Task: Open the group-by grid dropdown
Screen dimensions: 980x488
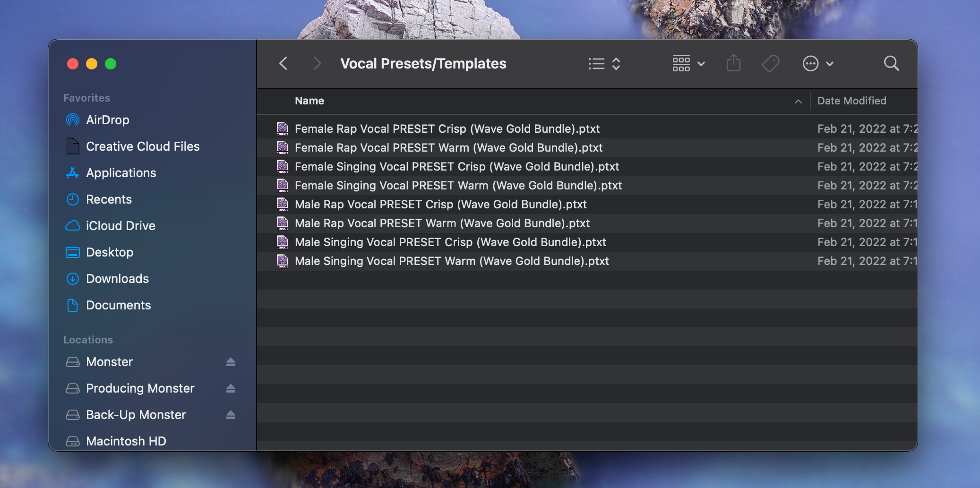Action: pyautogui.click(x=688, y=63)
